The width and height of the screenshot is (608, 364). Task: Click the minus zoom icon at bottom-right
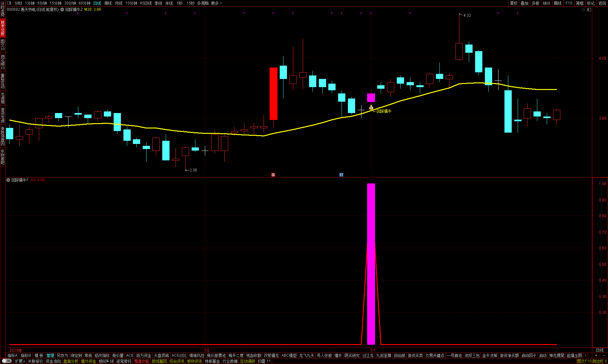(604, 355)
